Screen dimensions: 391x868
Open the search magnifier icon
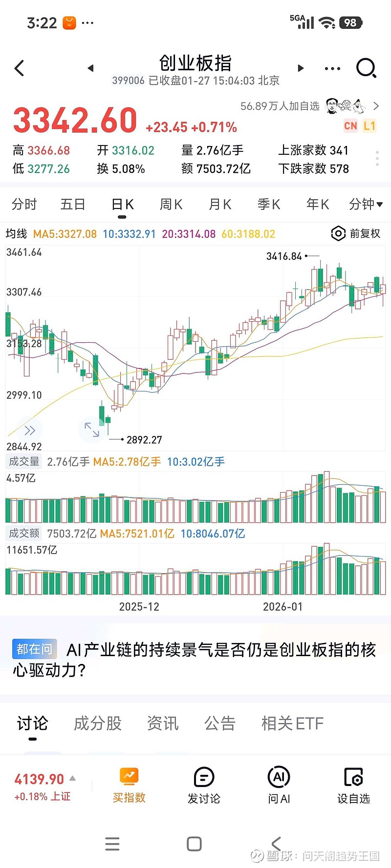click(366, 68)
